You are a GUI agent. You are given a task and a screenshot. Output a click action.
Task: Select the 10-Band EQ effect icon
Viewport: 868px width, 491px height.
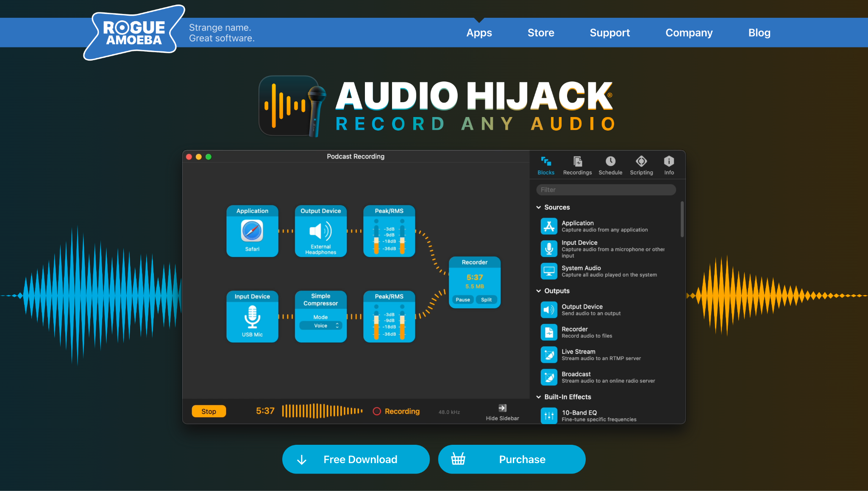549,416
